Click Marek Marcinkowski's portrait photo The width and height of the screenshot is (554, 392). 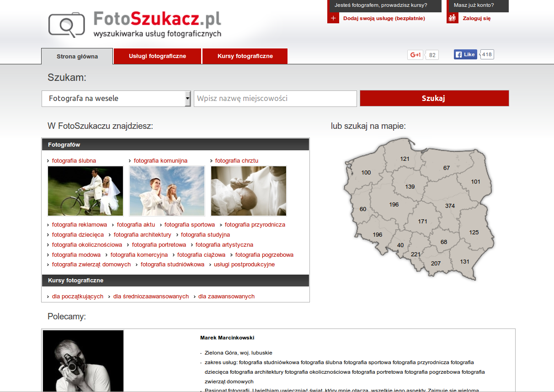point(83,361)
